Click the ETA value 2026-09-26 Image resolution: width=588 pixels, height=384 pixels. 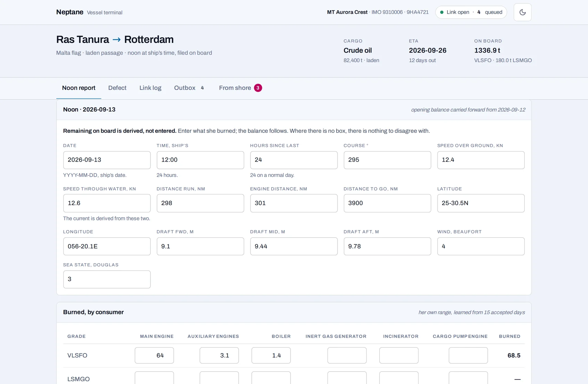pos(428,51)
